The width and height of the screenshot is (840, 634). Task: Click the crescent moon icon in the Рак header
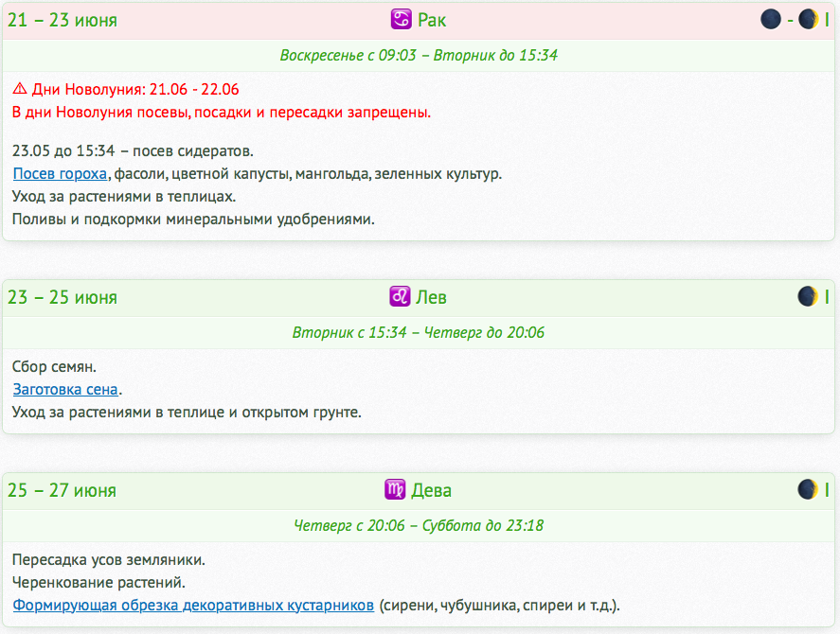808,20
